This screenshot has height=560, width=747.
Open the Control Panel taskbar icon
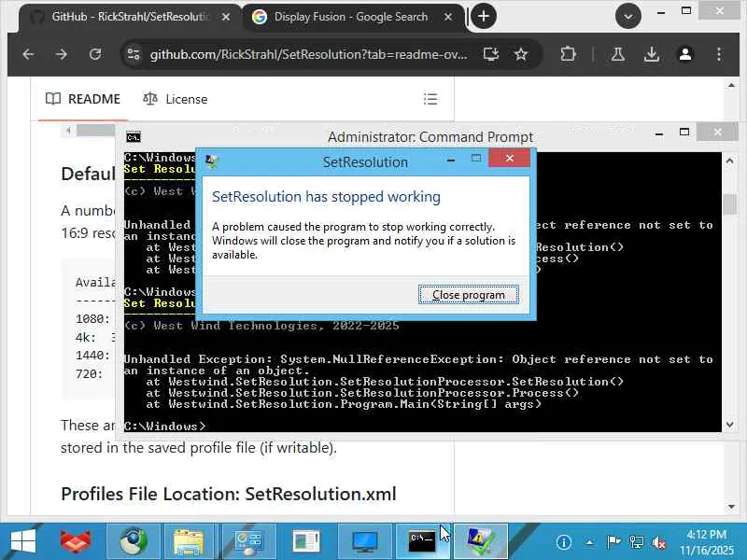pos(248,542)
